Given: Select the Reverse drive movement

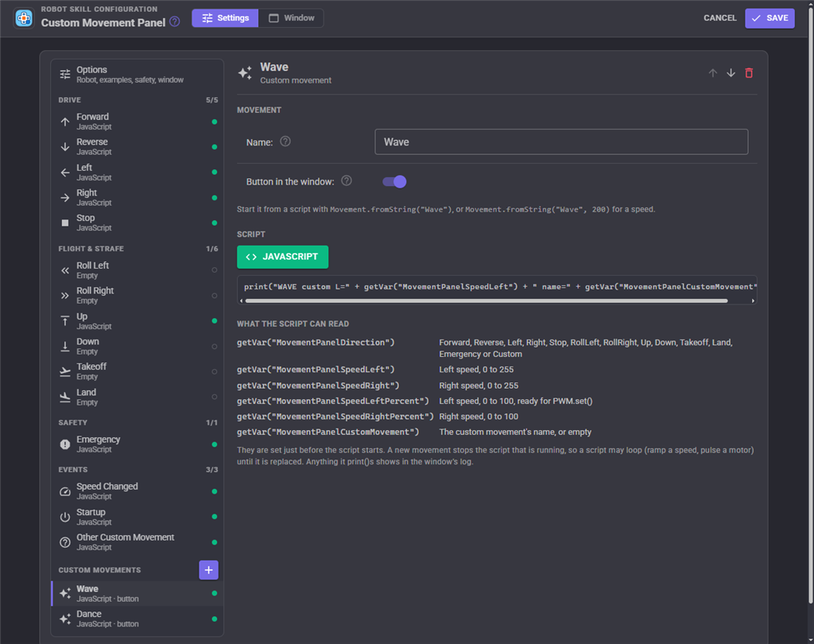Looking at the screenshot, I should (137, 146).
